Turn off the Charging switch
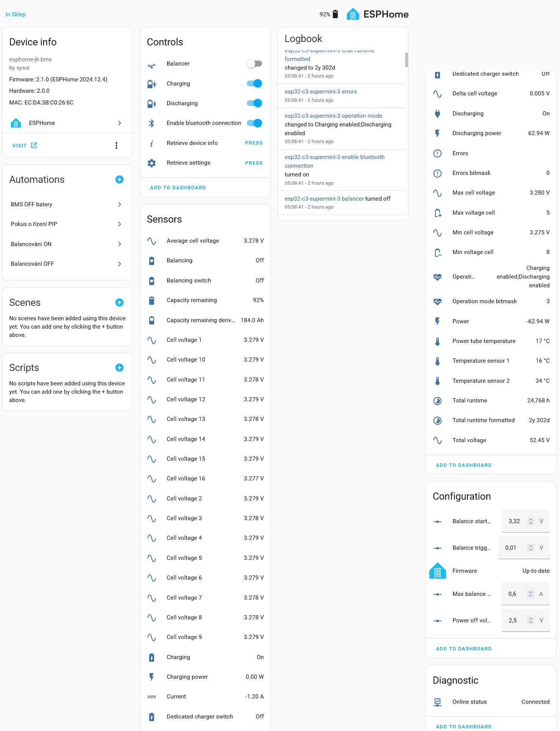Image resolution: width=560 pixels, height=731 pixels. (x=254, y=84)
